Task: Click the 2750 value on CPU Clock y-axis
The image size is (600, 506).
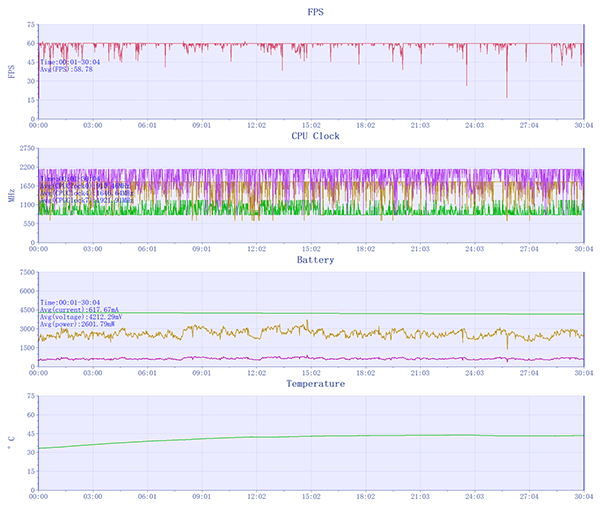Action: tap(24, 147)
